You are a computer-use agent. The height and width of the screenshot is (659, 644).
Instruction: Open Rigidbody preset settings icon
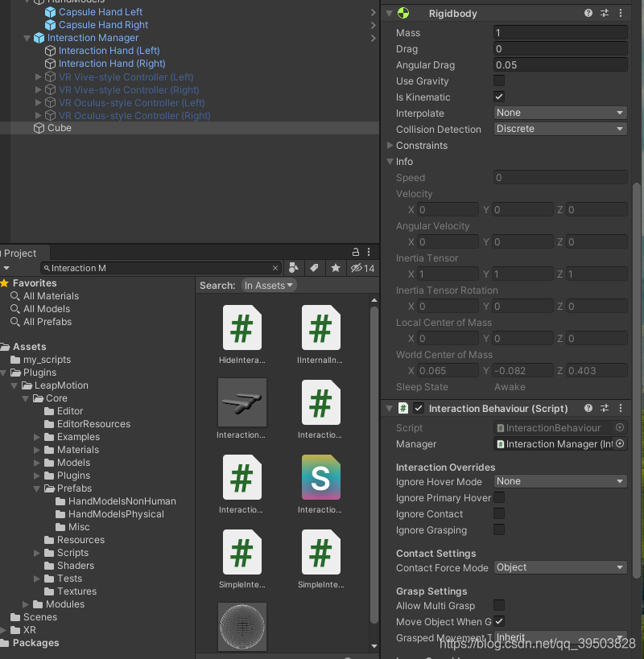pos(605,13)
